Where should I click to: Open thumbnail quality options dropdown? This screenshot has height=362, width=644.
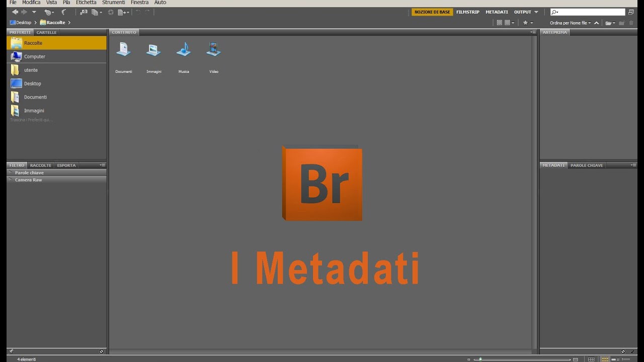click(510, 23)
